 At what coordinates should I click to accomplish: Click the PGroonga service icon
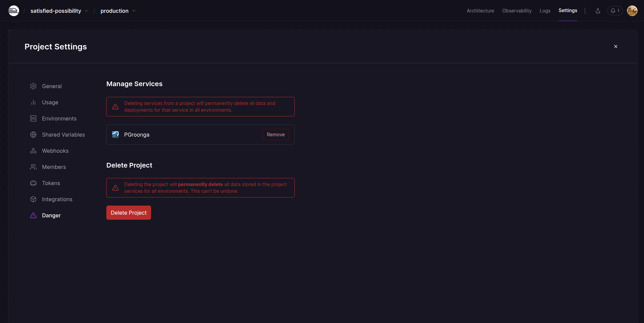(115, 135)
